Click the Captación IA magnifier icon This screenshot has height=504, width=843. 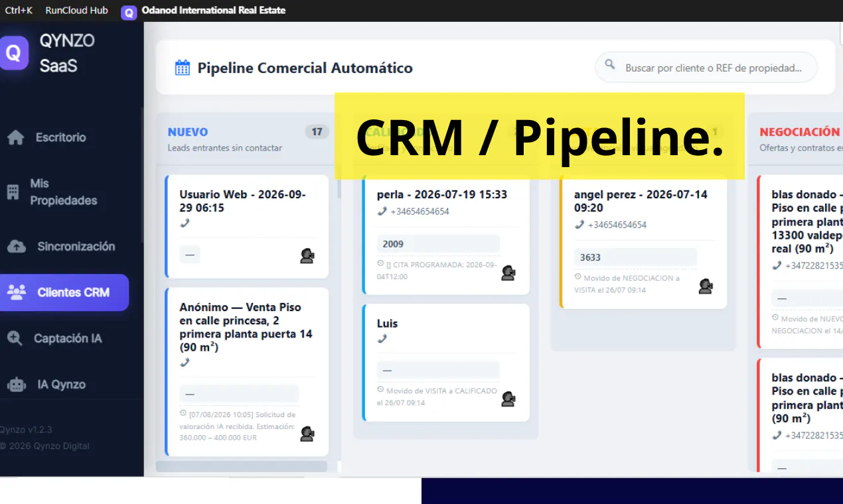click(x=15, y=339)
